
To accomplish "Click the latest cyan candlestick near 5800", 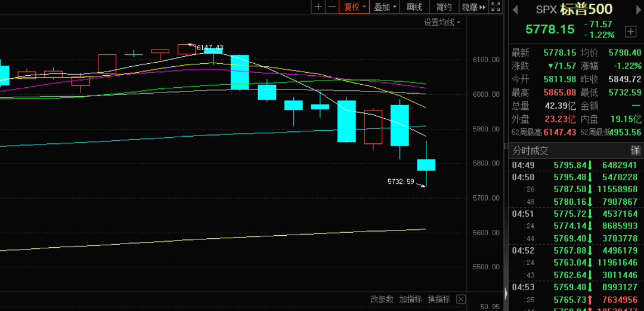I will (x=426, y=165).
